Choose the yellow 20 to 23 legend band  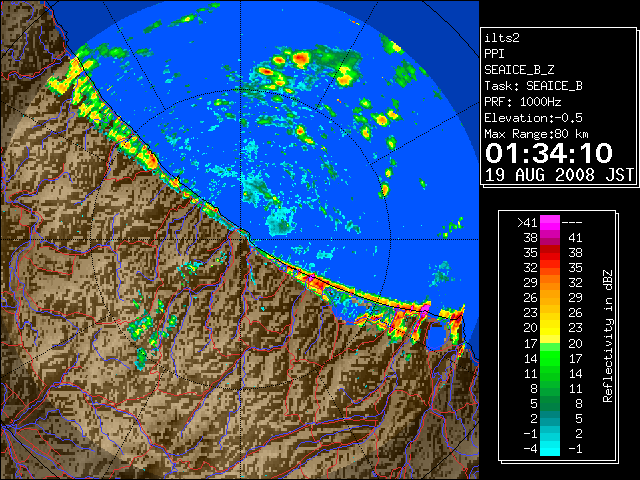[x=550, y=328]
